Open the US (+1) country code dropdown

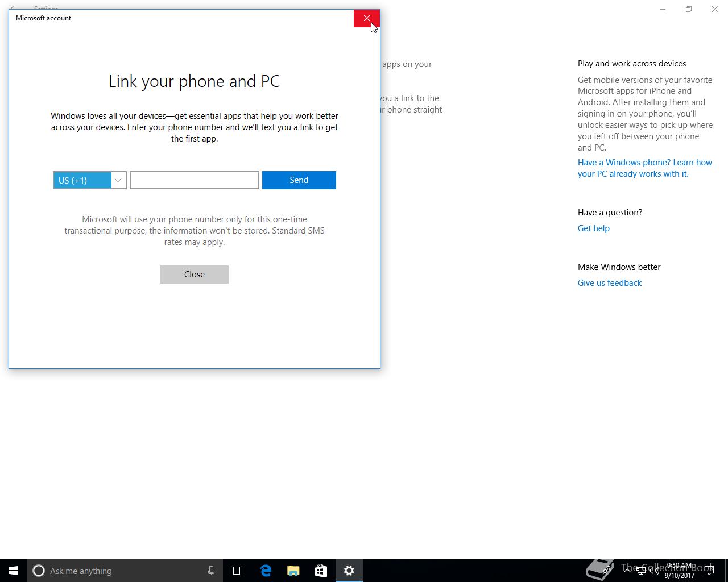click(x=90, y=180)
